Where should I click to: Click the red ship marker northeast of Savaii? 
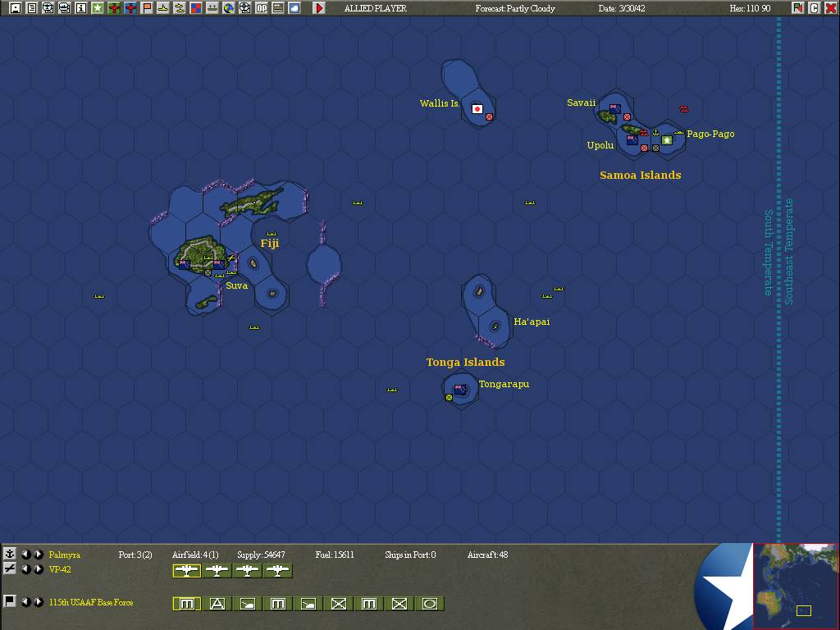tap(683, 109)
